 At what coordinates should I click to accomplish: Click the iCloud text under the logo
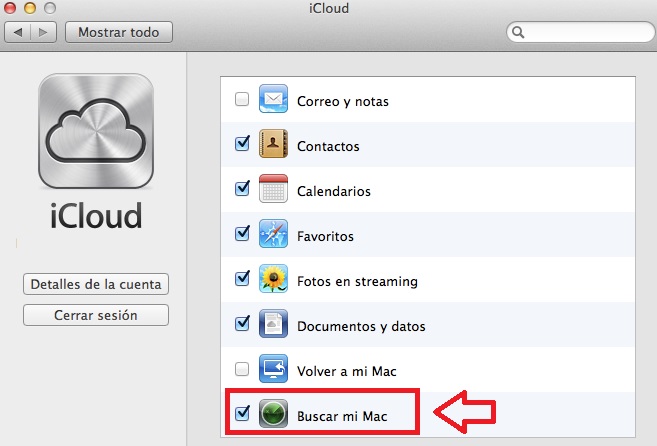click(x=96, y=216)
